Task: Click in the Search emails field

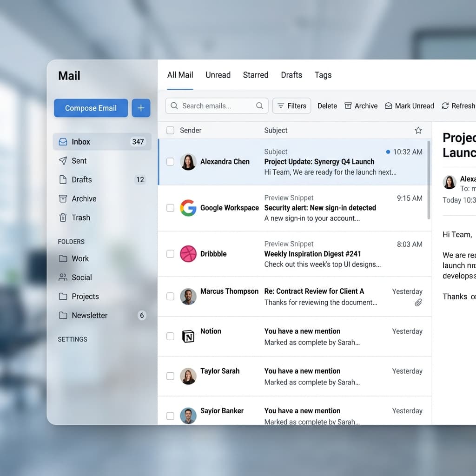Action: pos(217,106)
